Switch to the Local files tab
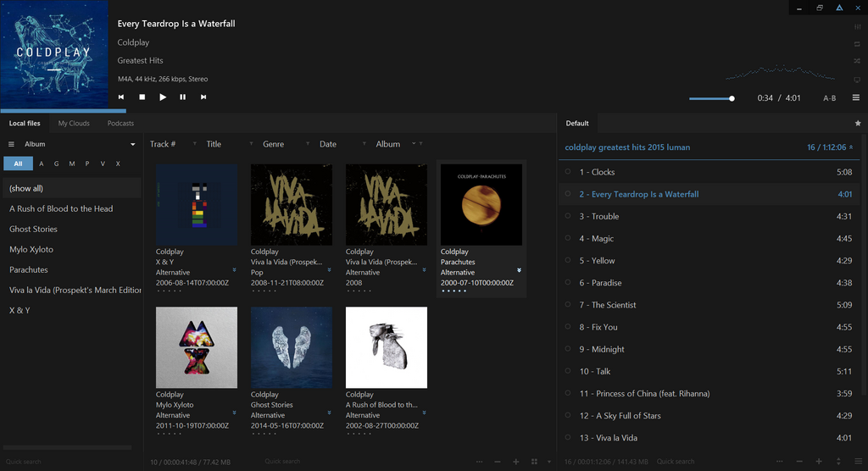This screenshot has height=471, width=868. pyautogui.click(x=25, y=124)
